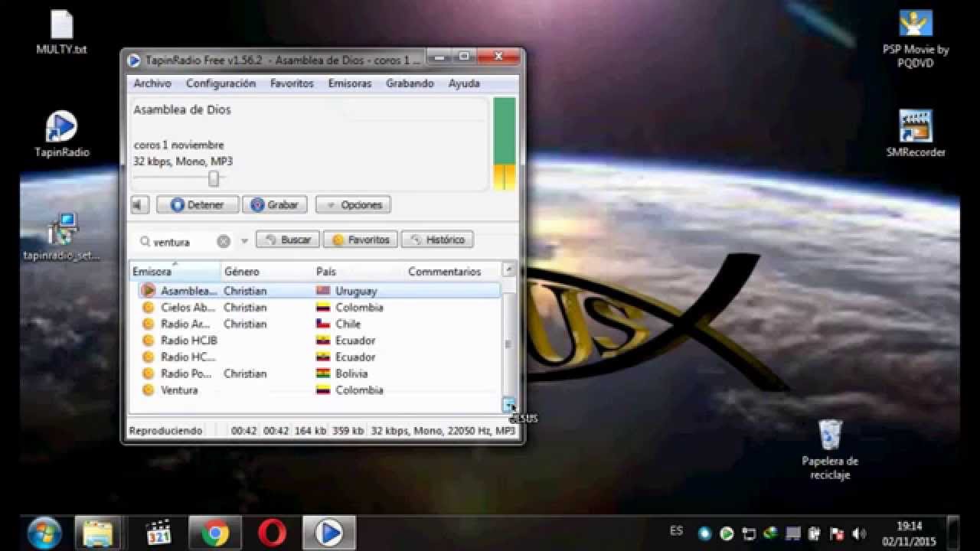Sort by Commentarios column header
This screenshot has width=980, height=551.
(x=452, y=272)
